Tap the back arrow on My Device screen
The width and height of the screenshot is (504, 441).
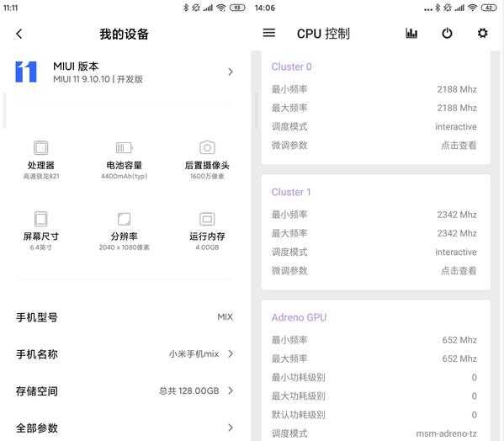(x=19, y=34)
